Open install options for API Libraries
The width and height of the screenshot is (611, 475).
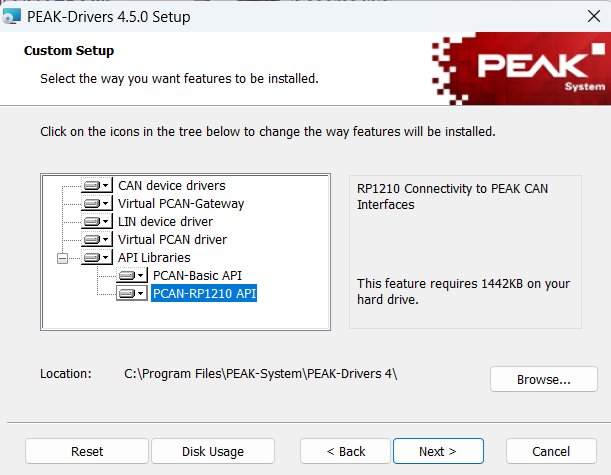(x=97, y=257)
